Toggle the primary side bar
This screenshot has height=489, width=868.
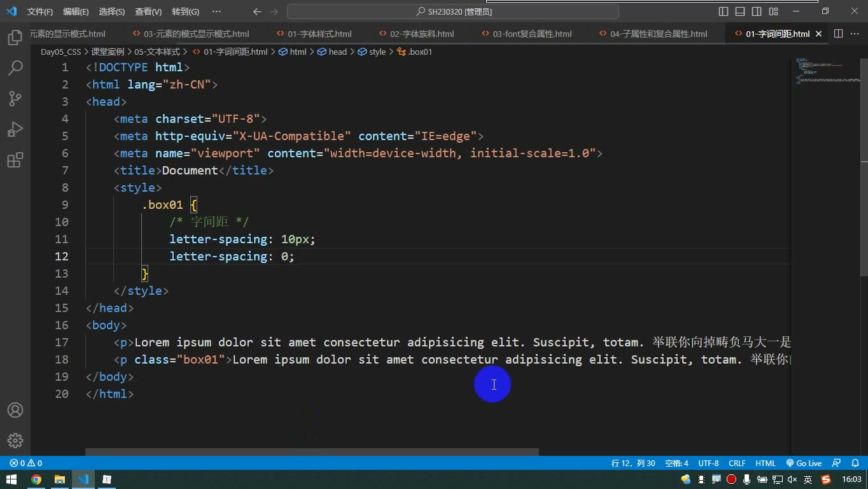point(724,11)
